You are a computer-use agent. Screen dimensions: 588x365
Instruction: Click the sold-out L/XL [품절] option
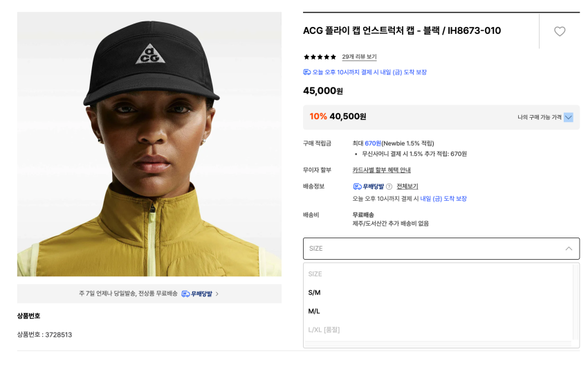(x=324, y=330)
